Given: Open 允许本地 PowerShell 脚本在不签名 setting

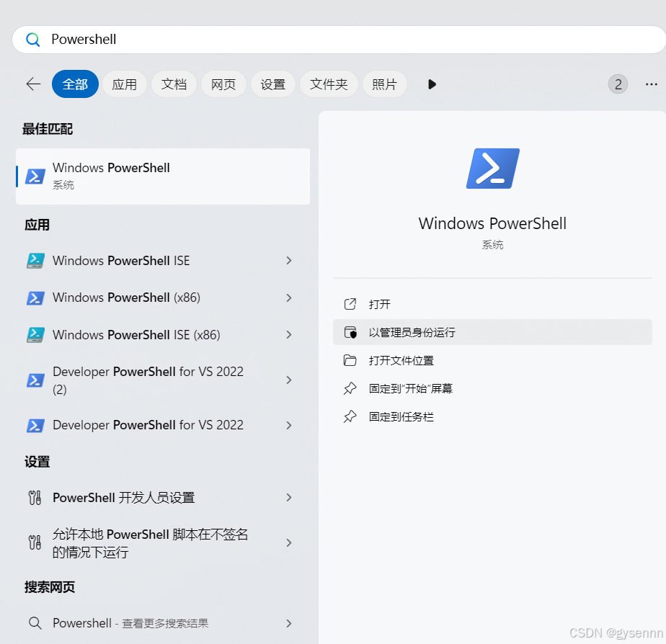Looking at the screenshot, I should click(x=163, y=543).
